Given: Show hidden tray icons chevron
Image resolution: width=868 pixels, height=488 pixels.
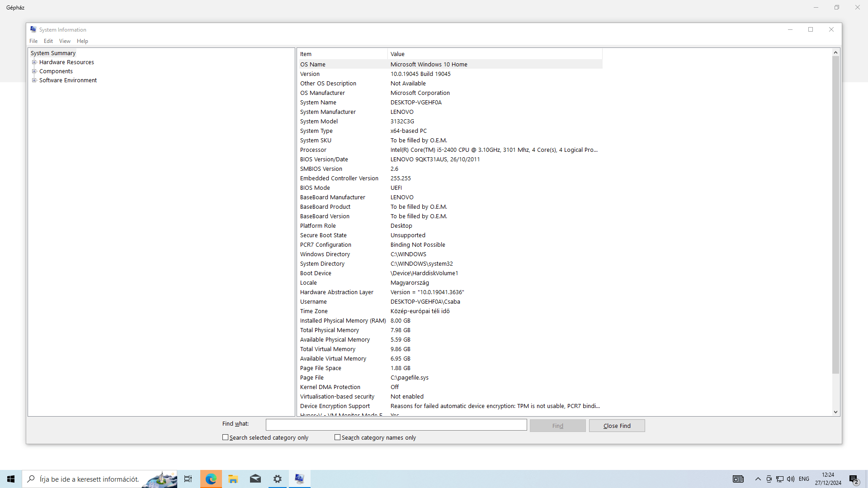Looking at the screenshot, I should (758, 479).
